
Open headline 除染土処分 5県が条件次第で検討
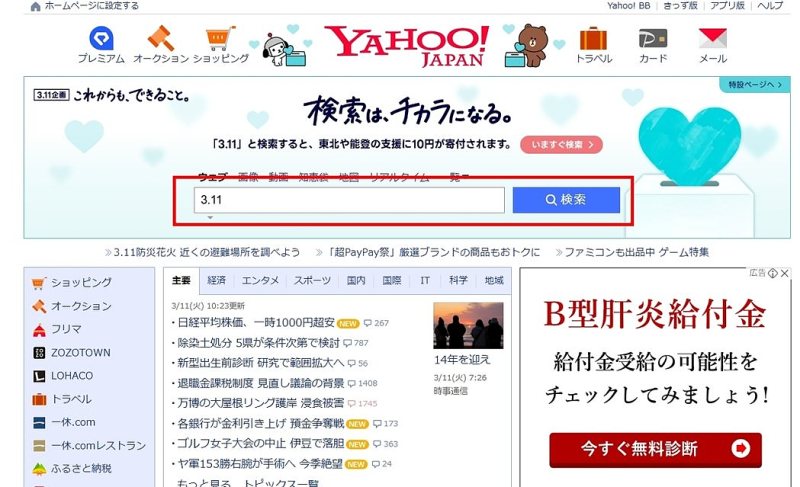pyautogui.click(x=258, y=343)
